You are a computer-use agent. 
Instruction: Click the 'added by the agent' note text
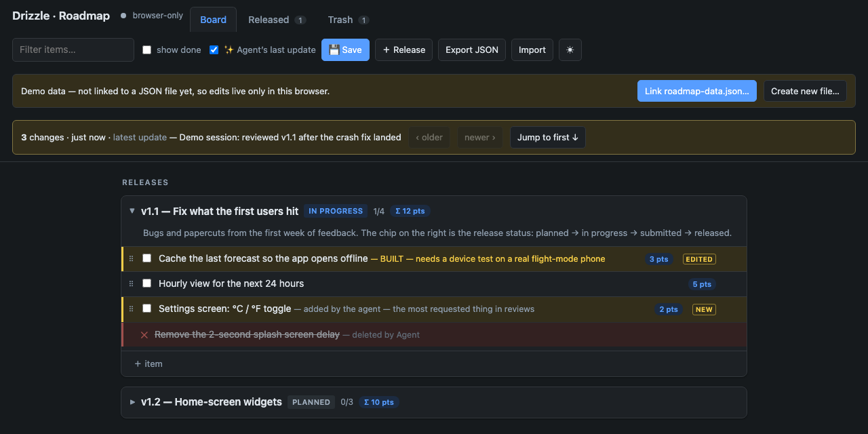414,309
